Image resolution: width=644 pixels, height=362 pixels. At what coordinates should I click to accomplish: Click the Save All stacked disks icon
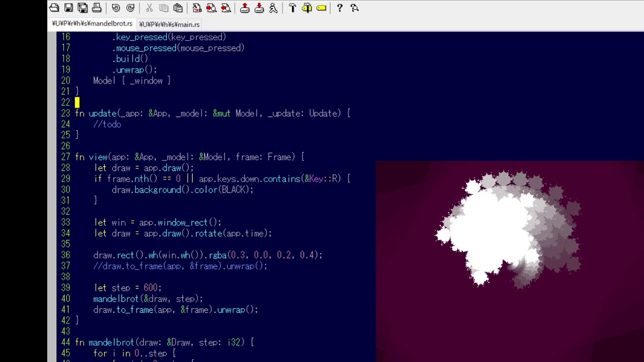click(x=83, y=8)
